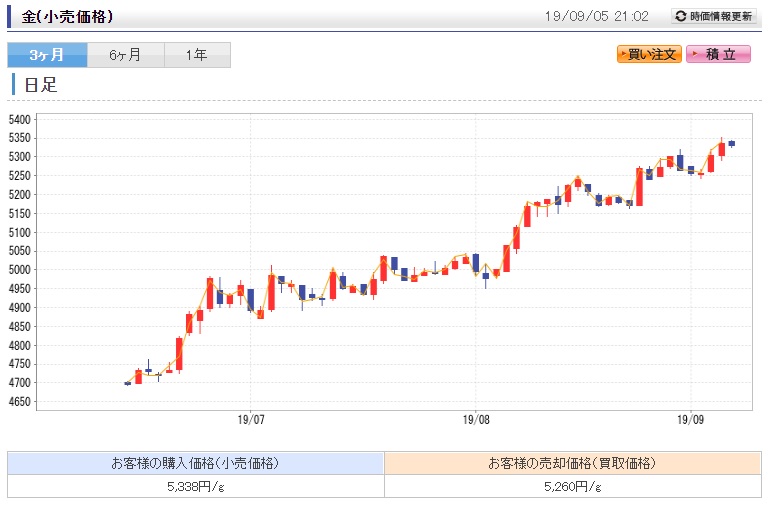Click the latest blue candlestick near 5338
The height and width of the screenshot is (513, 772).
tap(732, 144)
